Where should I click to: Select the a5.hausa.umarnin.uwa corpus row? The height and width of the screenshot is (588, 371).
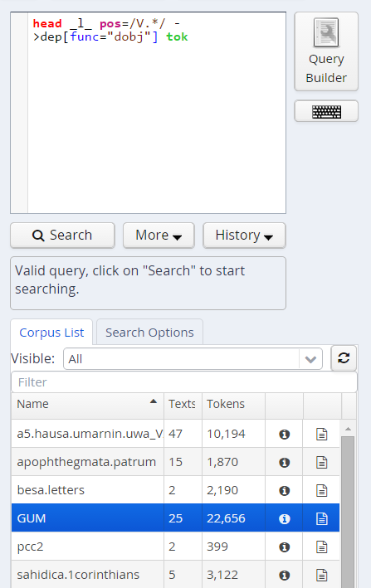[x=175, y=434]
